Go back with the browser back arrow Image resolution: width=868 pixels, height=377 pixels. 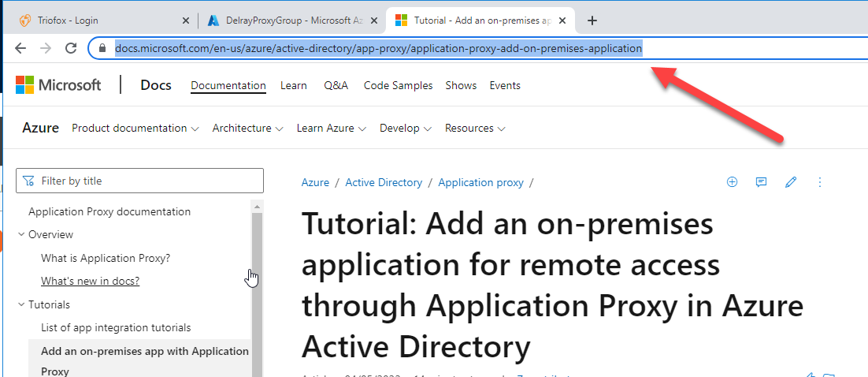[20, 48]
